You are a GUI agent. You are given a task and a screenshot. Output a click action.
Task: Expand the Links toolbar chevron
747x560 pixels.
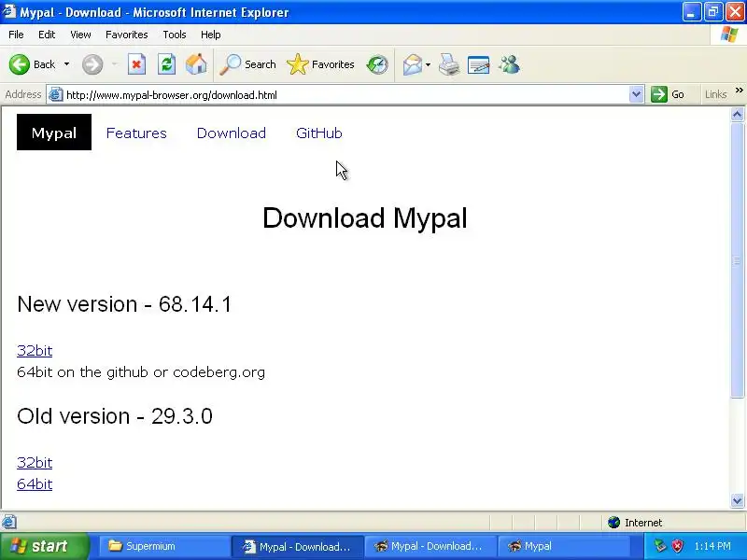[x=739, y=91]
